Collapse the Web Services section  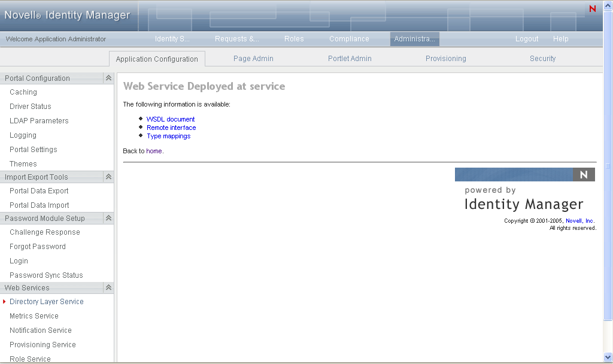(x=108, y=287)
